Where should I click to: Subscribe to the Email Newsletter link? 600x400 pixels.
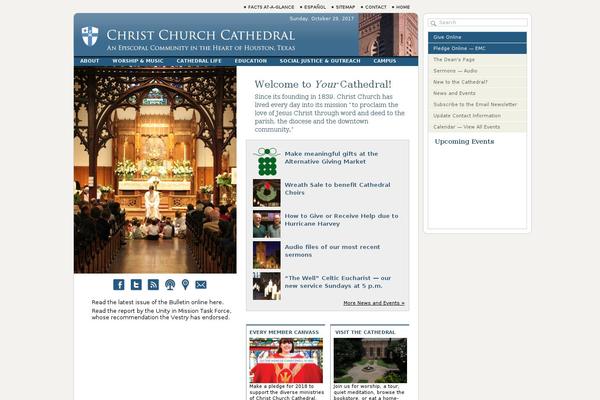coord(477,104)
